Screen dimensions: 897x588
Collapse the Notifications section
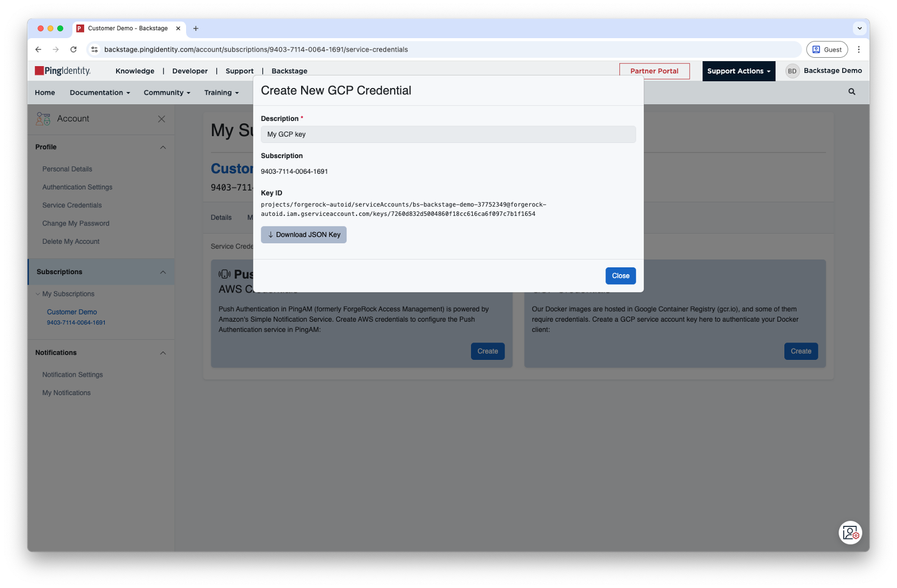[163, 353]
